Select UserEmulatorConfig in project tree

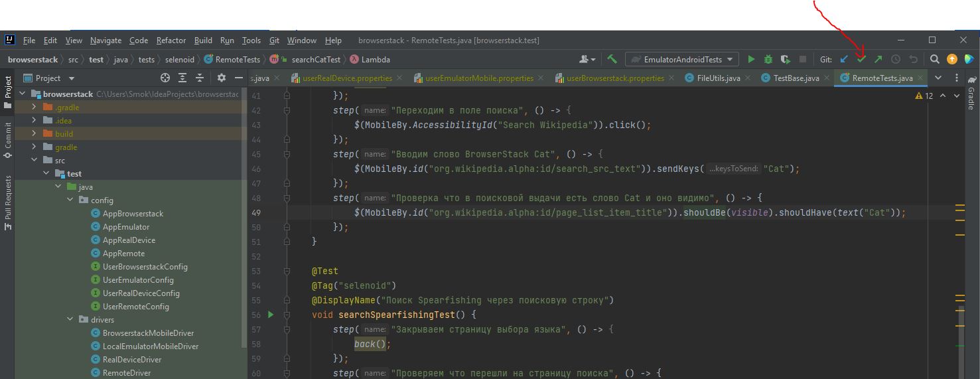click(x=138, y=280)
